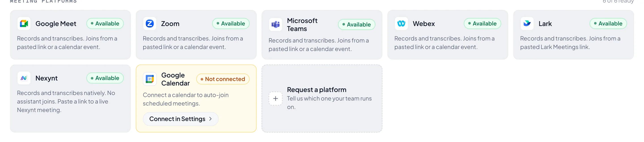The image size is (644, 142).
Task: Click the Zoom title text
Action: [x=170, y=24]
